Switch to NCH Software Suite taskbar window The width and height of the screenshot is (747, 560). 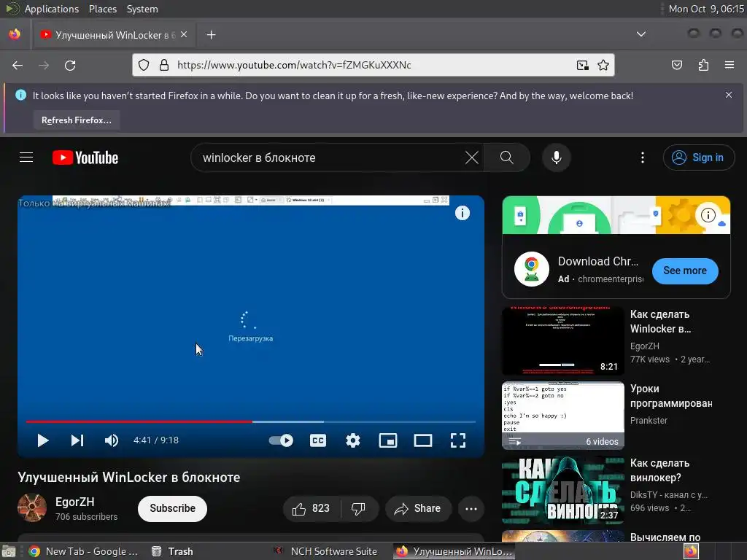326,551
